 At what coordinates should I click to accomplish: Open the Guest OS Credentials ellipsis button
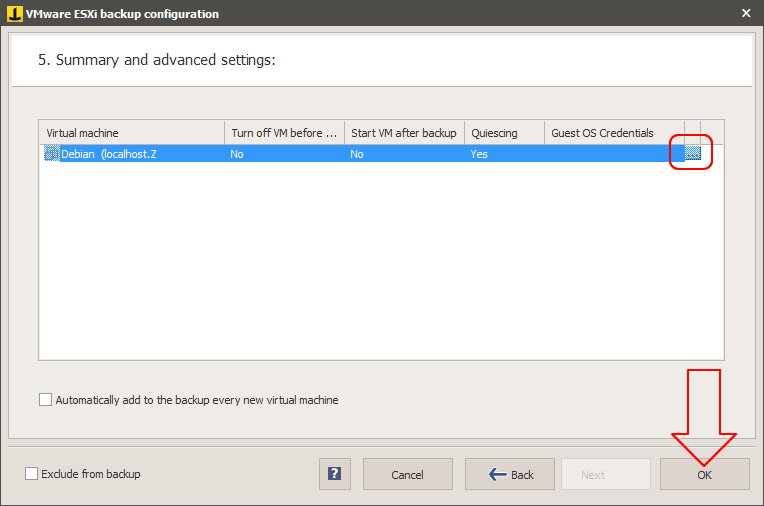click(692, 153)
